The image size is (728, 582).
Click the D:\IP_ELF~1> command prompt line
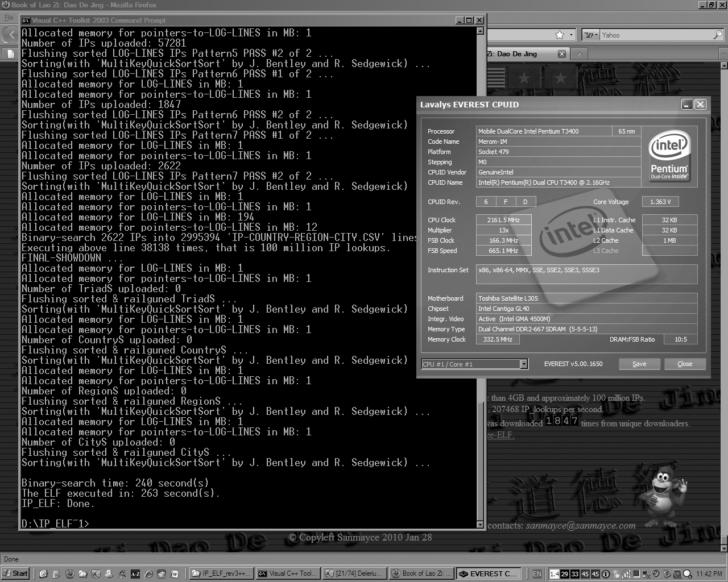pos(55,523)
